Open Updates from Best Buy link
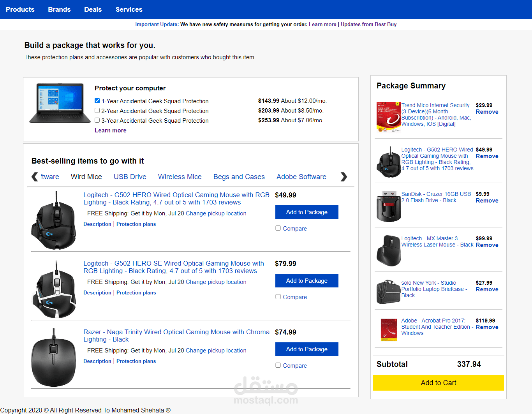532x414 pixels. pos(368,24)
